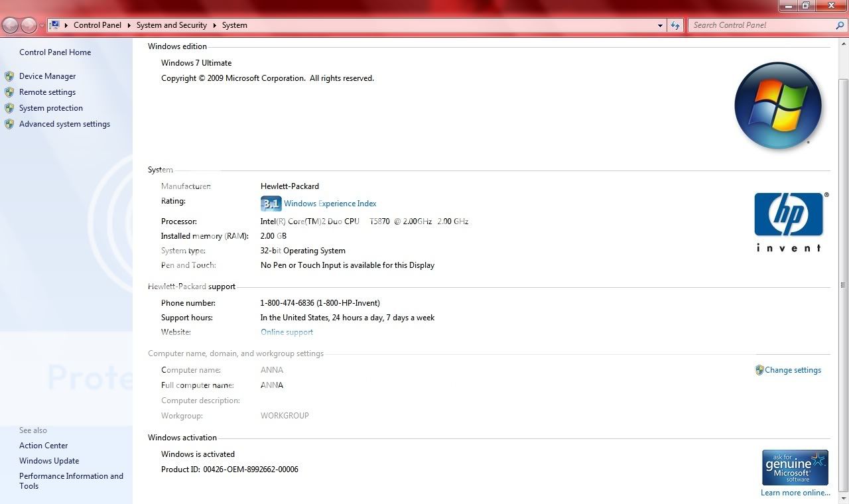This screenshot has height=504, width=849.
Task: Click the vertical scrollbar thumb grip
Action: 843,285
